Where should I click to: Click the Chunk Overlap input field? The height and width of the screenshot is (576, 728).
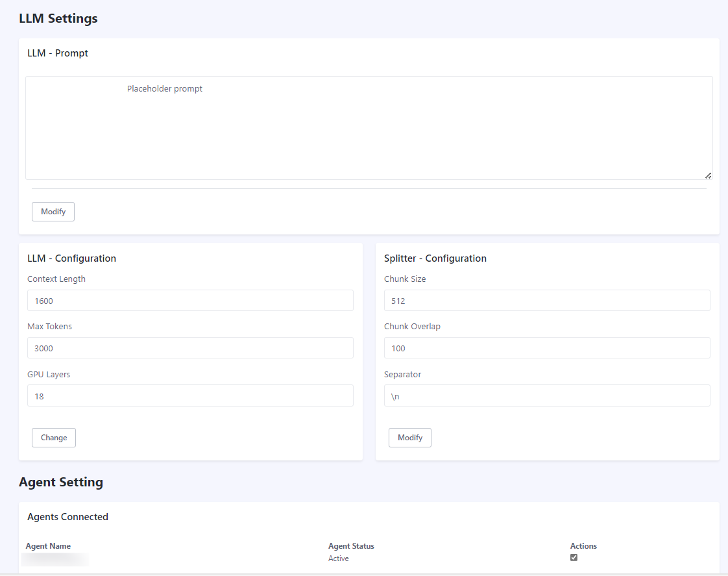(x=547, y=348)
